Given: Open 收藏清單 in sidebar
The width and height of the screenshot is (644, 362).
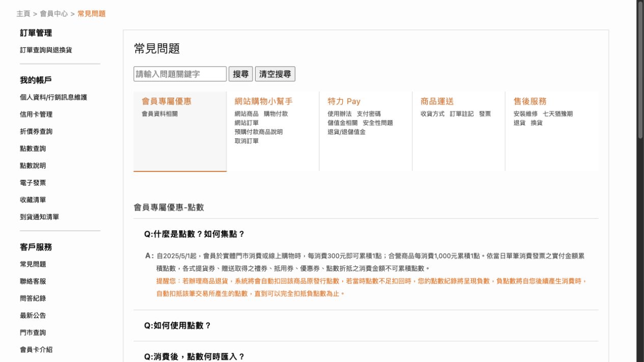Looking at the screenshot, I should pyautogui.click(x=33, y=200).
